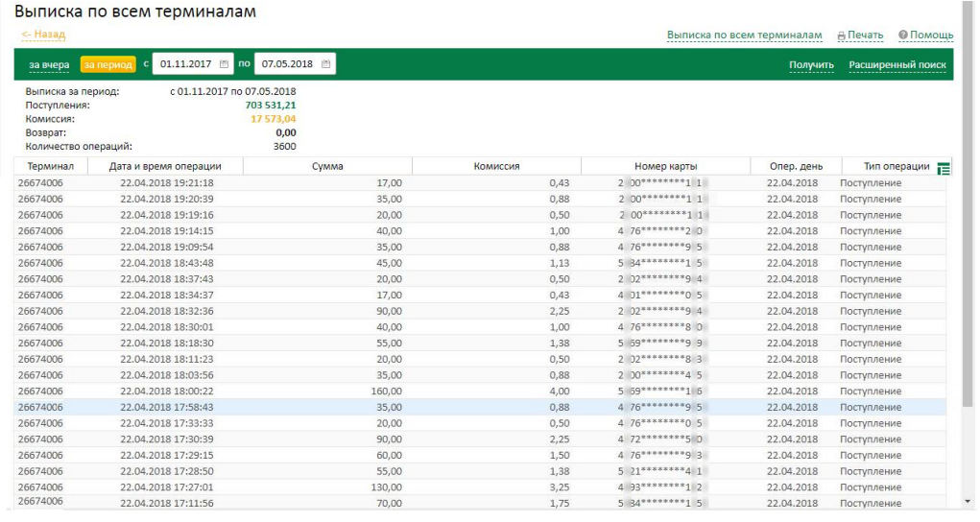Click Количество операций value 3600

pos(284,146)
